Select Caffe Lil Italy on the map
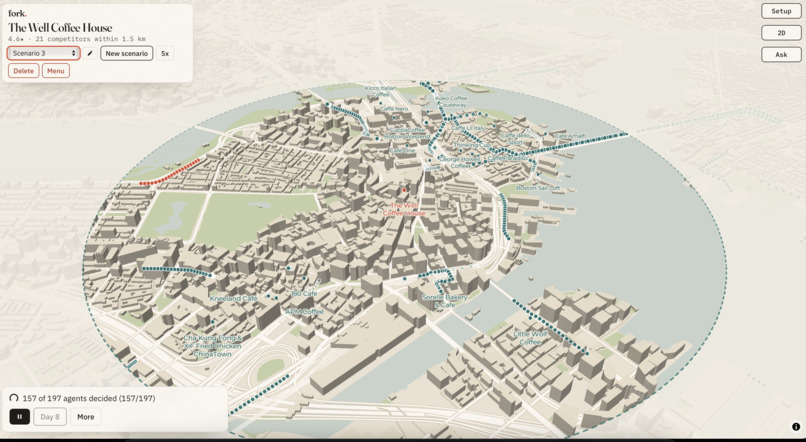The height and width of the screenshot is (442, 806). tap(468, 128)
